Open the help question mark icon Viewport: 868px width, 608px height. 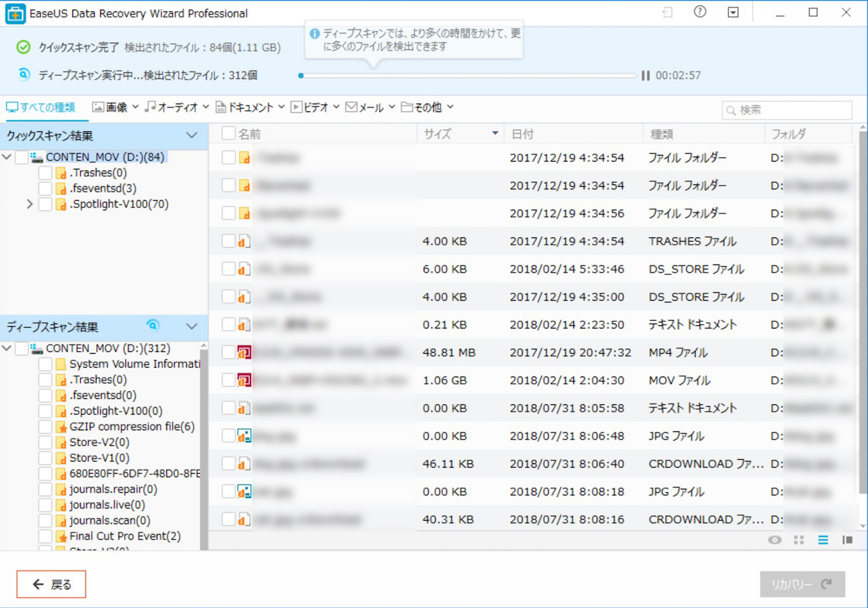point(700,12)
